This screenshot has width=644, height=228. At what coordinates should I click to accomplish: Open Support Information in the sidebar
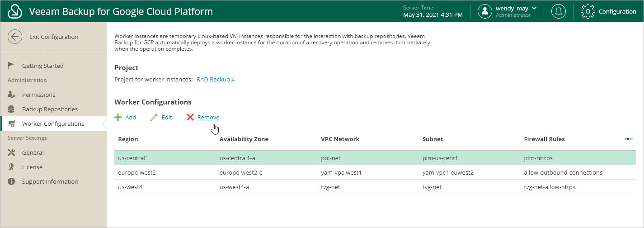coord(50,181)
